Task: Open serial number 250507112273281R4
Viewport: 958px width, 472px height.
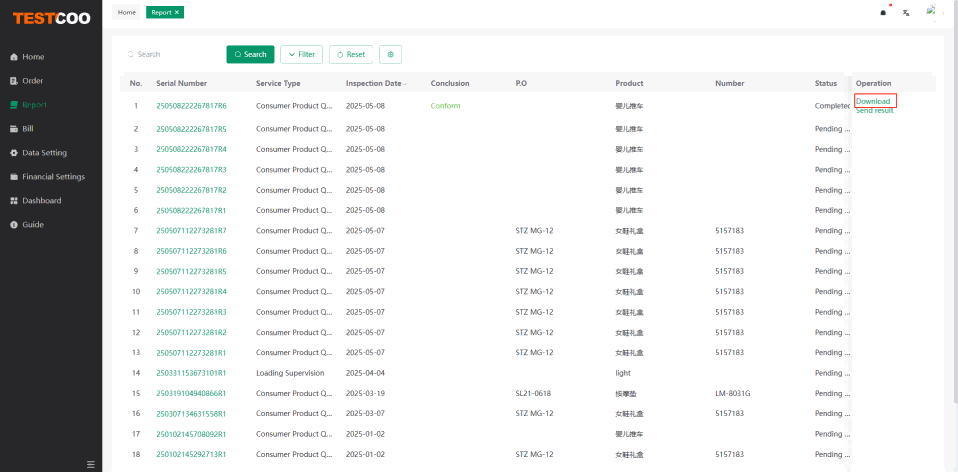Action: coord(191,291)
